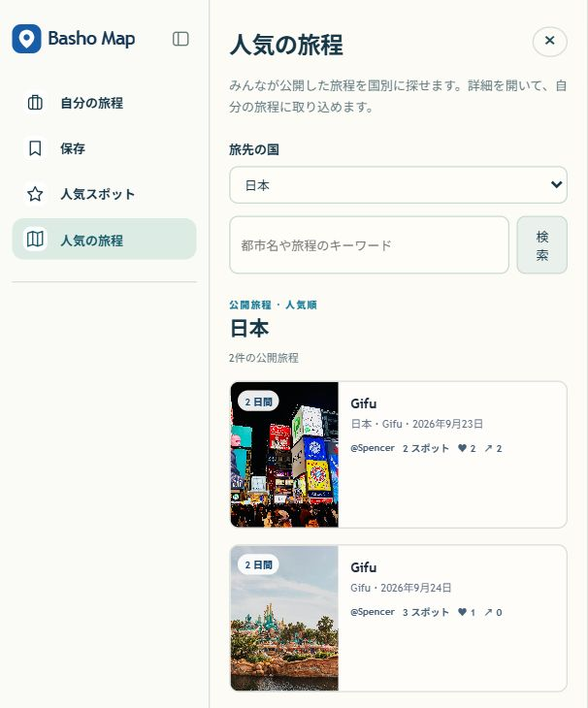Select 人気の旅程 sidebar item
Image resolution: width=588 pixels, height=708 pixels.
tap(105, 240)
